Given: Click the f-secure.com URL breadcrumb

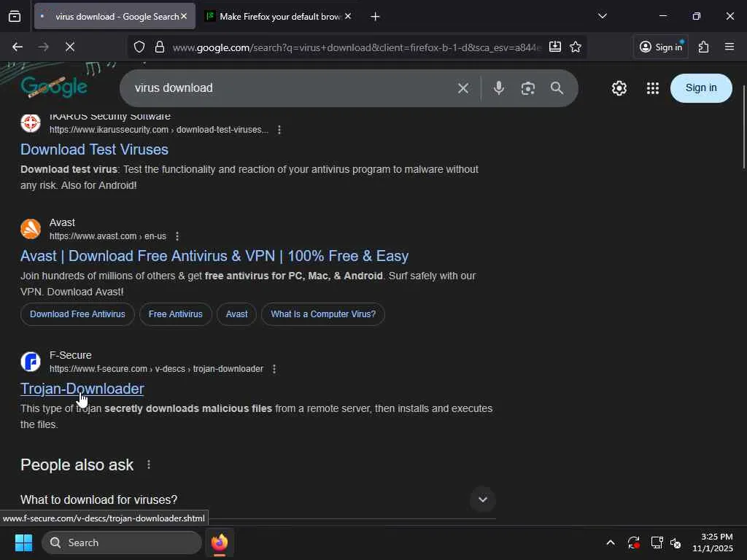Looking at the screenshot, I should tap(156, 369).
